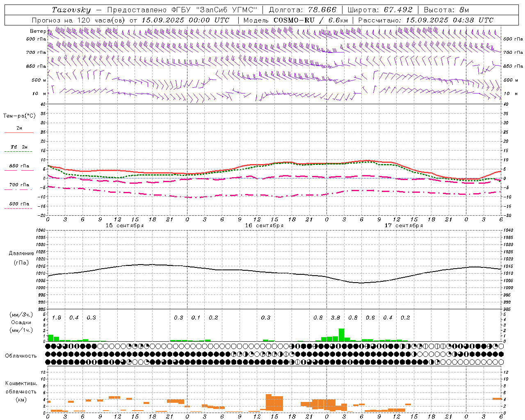The width and height of the screenshot is (525, 420).
Task: Click the station name Tazovsky in the header
Action: [x=71, y=10]
